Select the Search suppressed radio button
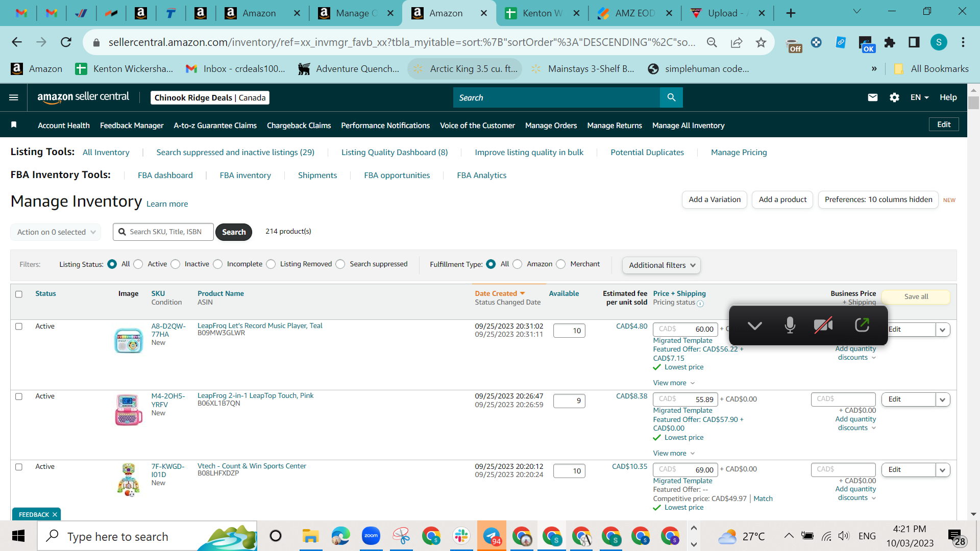This screenshot has height=551, width=980. [340, 264]
